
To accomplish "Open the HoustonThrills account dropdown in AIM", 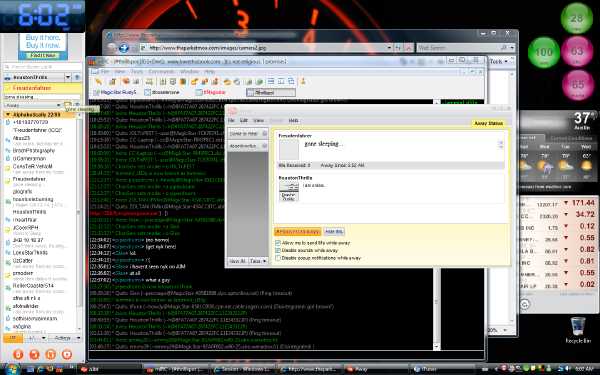I will tap(68, 77).
